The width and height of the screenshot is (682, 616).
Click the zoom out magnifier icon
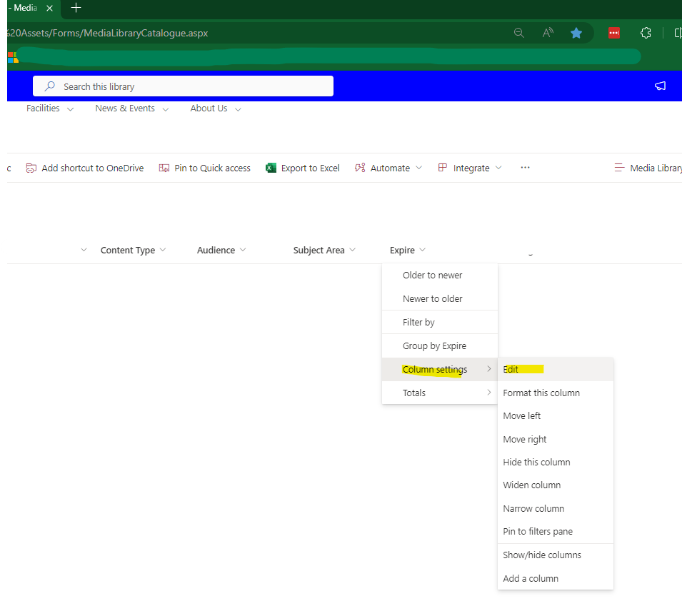coord(519,33)
